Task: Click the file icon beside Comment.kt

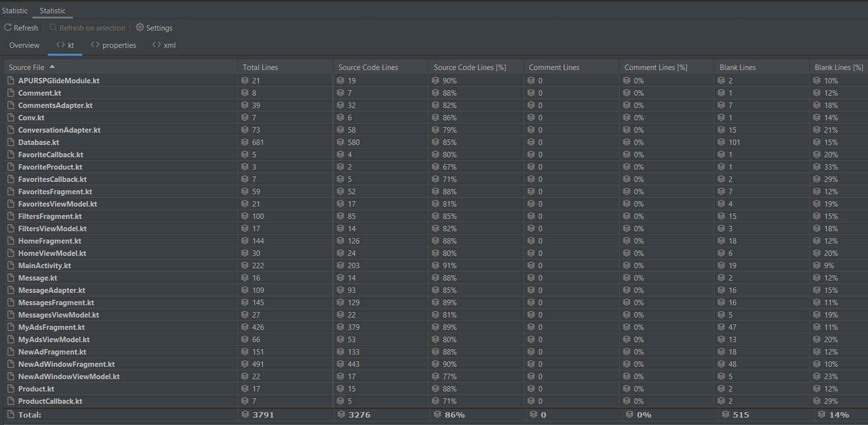Action: (x=11, y=93)
